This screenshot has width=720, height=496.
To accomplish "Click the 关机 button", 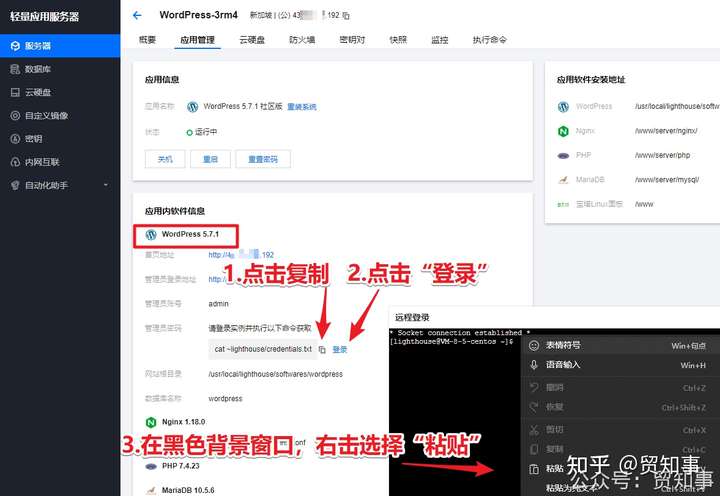I will pos(165,159).
